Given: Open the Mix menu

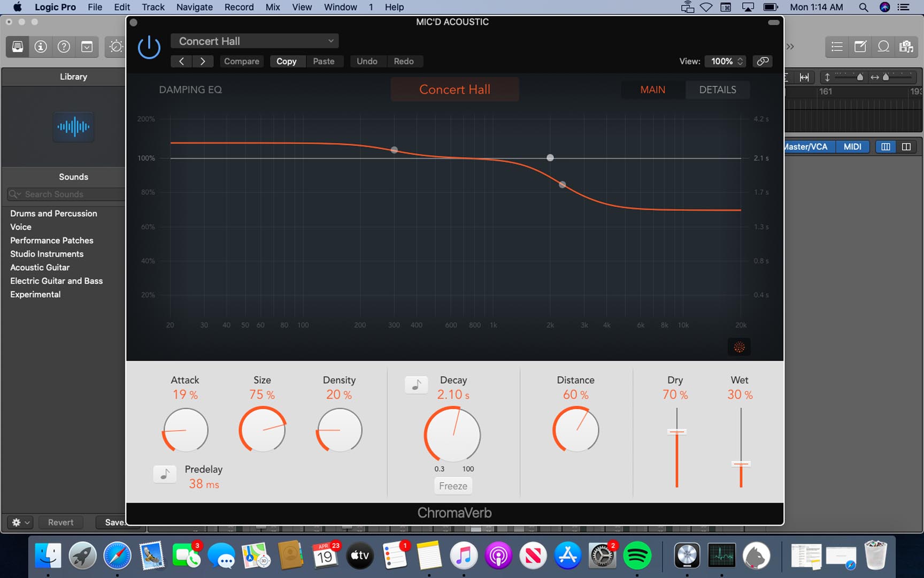Looking at the screenshot, I should tap(273, 7).
